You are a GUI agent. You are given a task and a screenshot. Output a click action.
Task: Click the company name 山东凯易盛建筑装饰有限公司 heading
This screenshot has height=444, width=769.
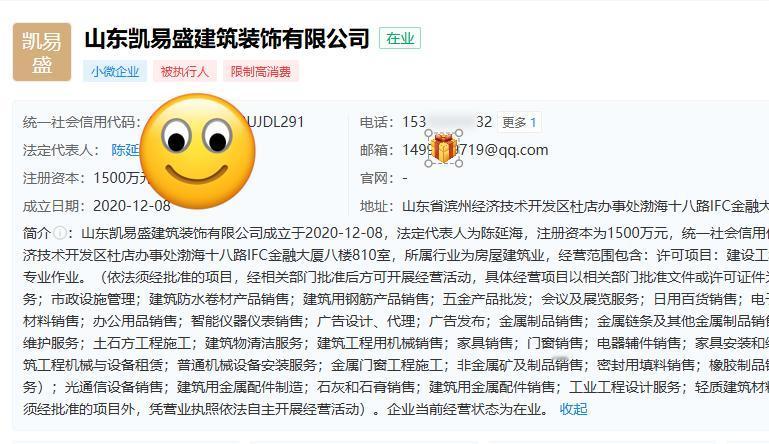pyautogui.click(x=227, y=38)
